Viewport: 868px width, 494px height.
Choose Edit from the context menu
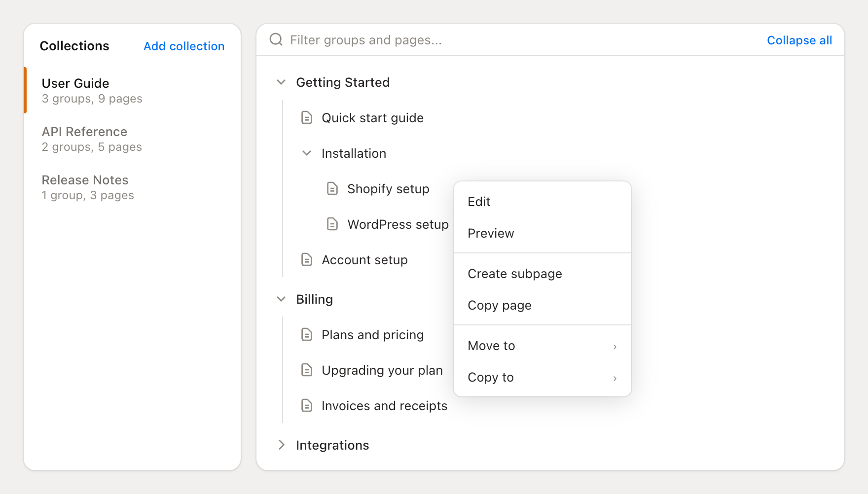click(479, 202)
